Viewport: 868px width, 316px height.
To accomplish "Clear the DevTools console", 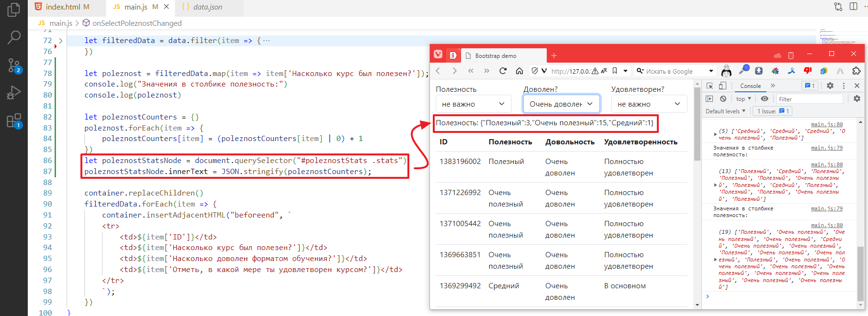I will 723,99.
